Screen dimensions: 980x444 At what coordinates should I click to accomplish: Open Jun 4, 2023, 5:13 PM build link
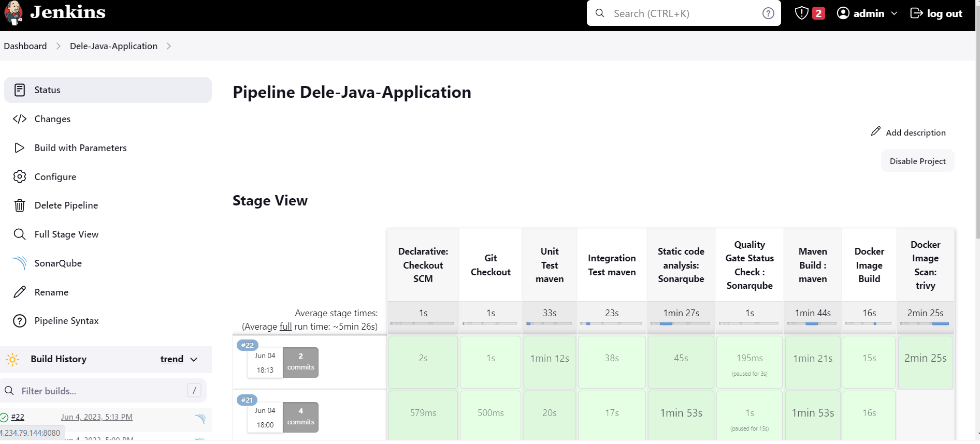pos(97,417)
